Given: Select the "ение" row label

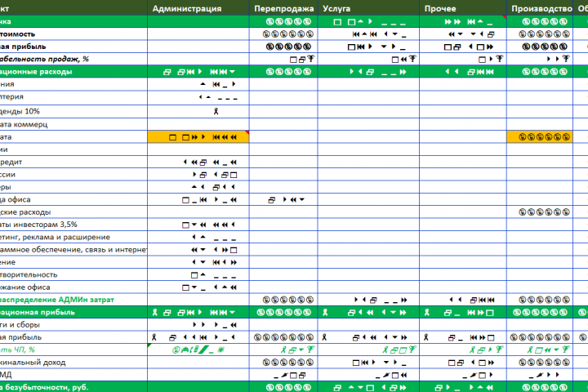Looking at the screenshot, I should pyautogui.click(x=7, y=262).
